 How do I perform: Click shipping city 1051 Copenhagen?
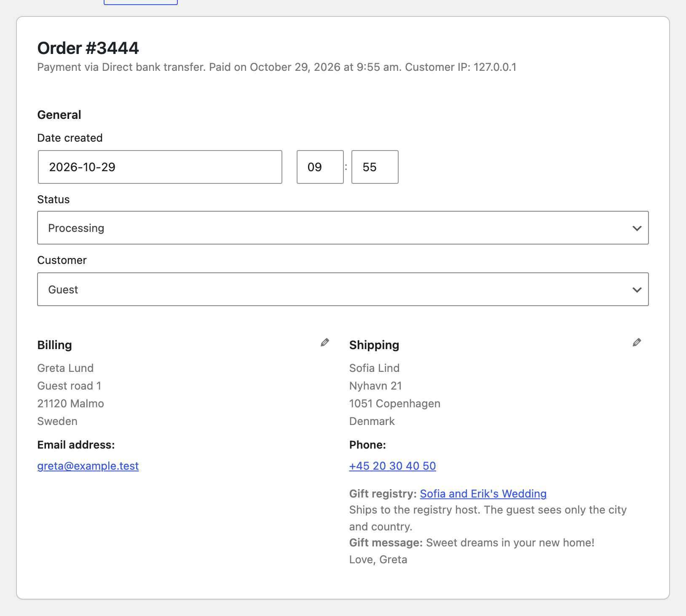pos(395,403)
